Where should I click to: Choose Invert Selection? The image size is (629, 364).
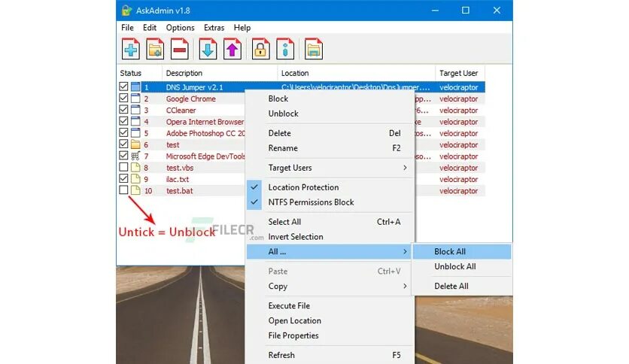[x=329, y=236]
